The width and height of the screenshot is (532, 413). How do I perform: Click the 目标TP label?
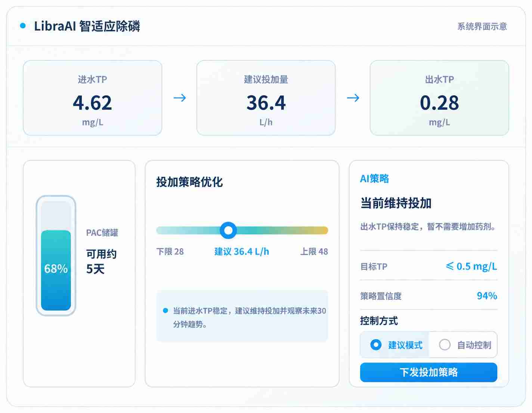[x=374, y=266]
